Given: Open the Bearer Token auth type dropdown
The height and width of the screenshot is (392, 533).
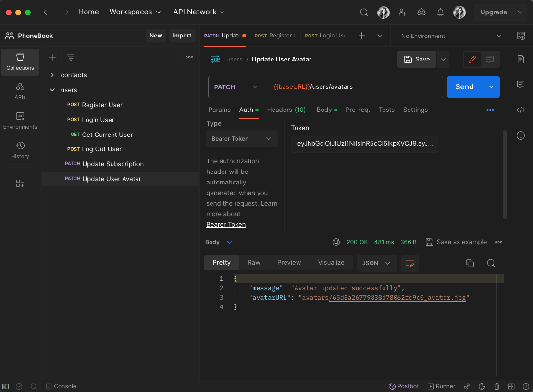Looking at the screenshot, I should [x=242, y=139].
